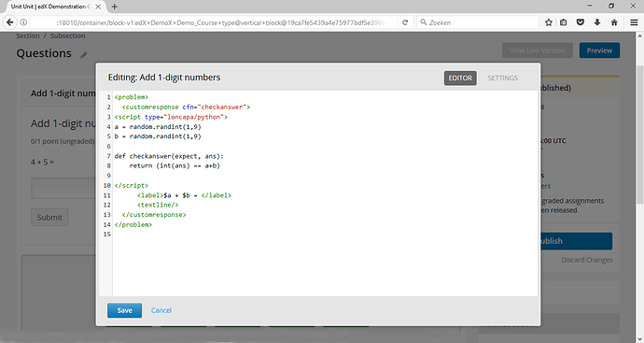
Task: Click the Preview button
Action: click(x=599, y=50)
